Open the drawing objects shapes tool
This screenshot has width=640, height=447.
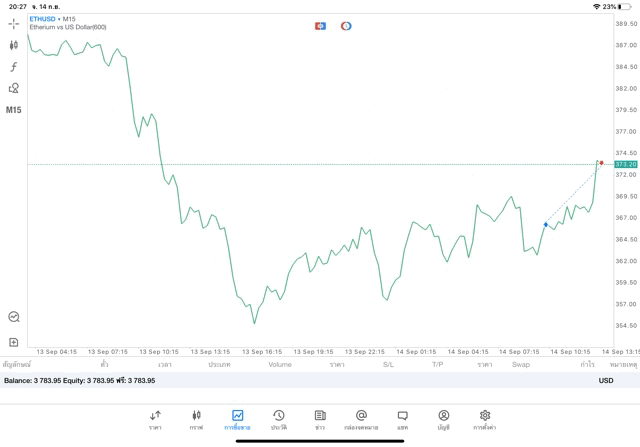click(x=14, y=88)
